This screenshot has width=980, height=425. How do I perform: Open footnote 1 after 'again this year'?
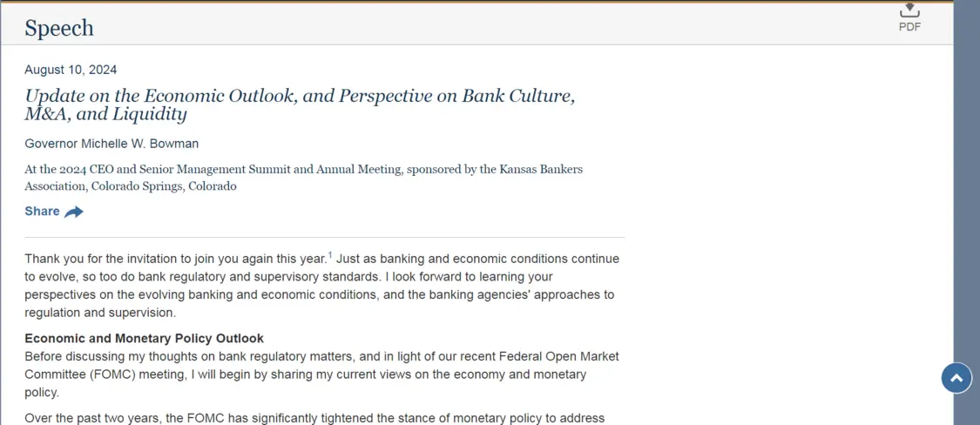click(330, 256)
